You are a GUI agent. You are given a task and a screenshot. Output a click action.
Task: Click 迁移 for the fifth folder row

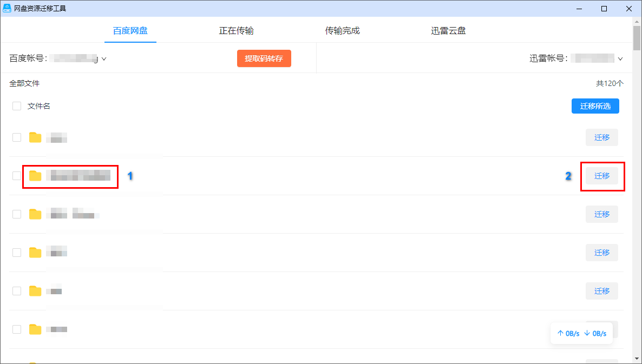[602, 291]
